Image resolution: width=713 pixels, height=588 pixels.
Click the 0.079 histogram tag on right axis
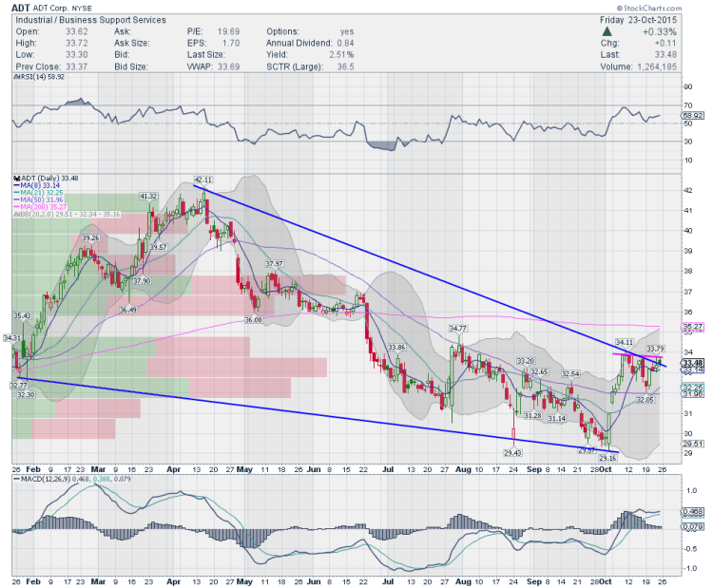(x=693, y=526)
